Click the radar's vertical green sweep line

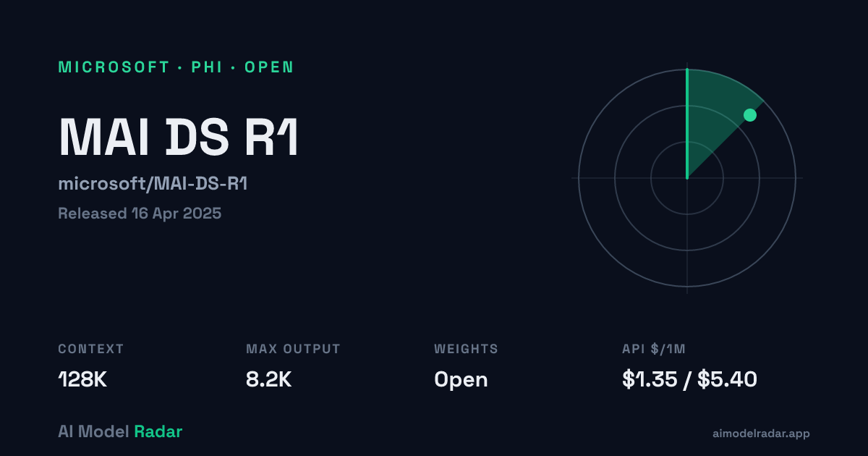coord(687,123)
